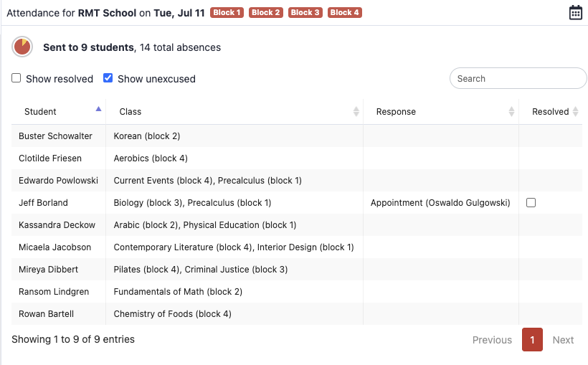Go to the Next page

[x=563, y=340]
